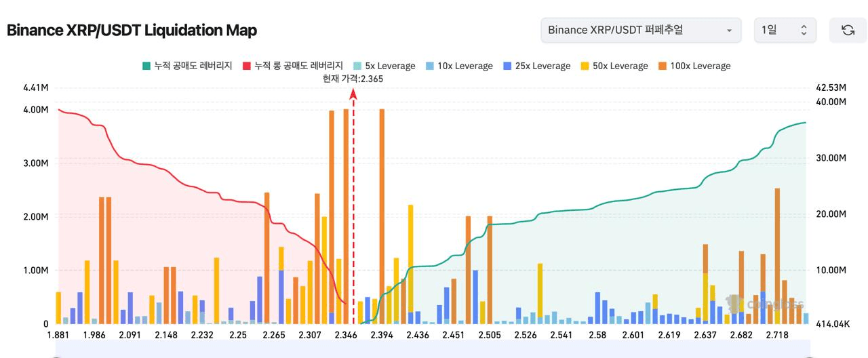Screen dimensions: 868x358
Task: Click the coinglass watermark logo on the chart
Action: coord(765,303)
